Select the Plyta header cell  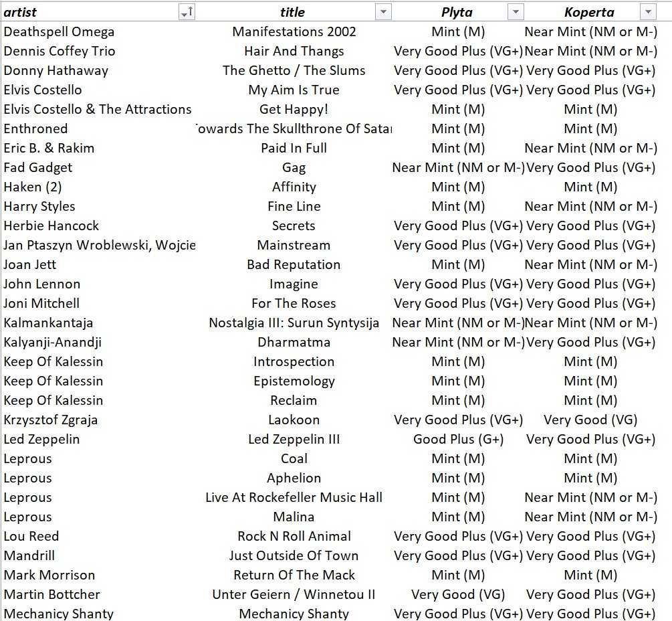pyautogui.click(x=458, y=12)
